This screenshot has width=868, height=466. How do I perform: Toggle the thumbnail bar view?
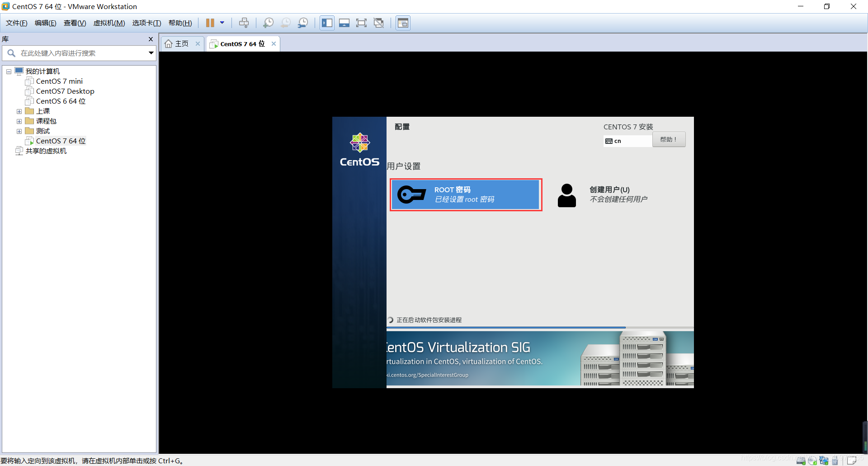pyautogui.click(x=344, y=23)
